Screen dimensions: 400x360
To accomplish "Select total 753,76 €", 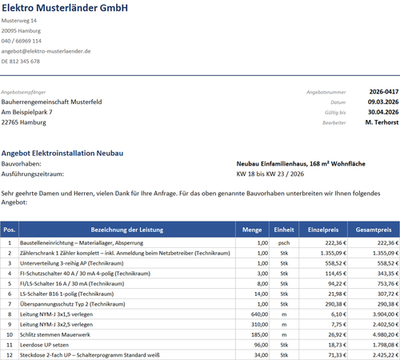I will tap(388, 284).
